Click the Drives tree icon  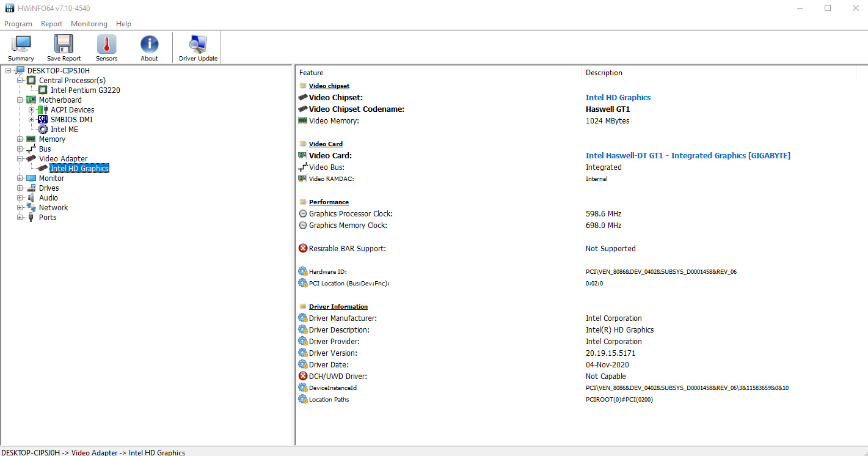pyautogui.click(x=31, y=188)
